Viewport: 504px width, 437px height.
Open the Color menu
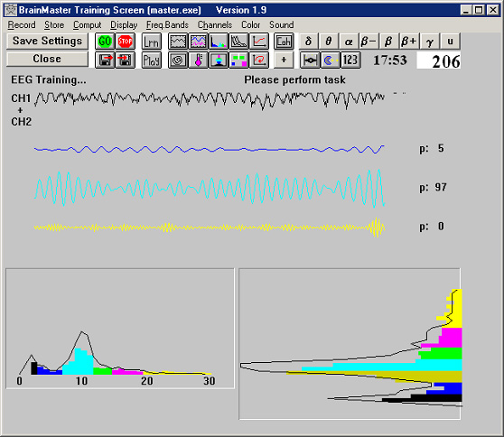[251, 24]
